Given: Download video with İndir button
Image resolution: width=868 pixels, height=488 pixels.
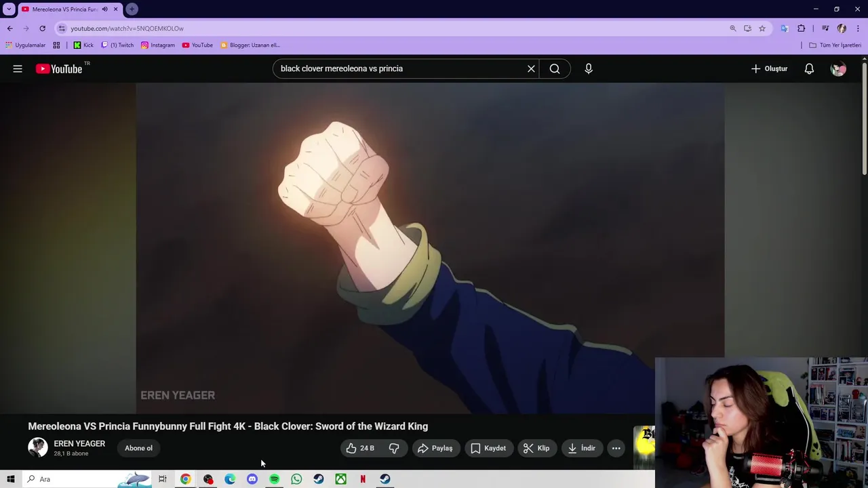Looking at the screenshot, I should tap(582, 448).
